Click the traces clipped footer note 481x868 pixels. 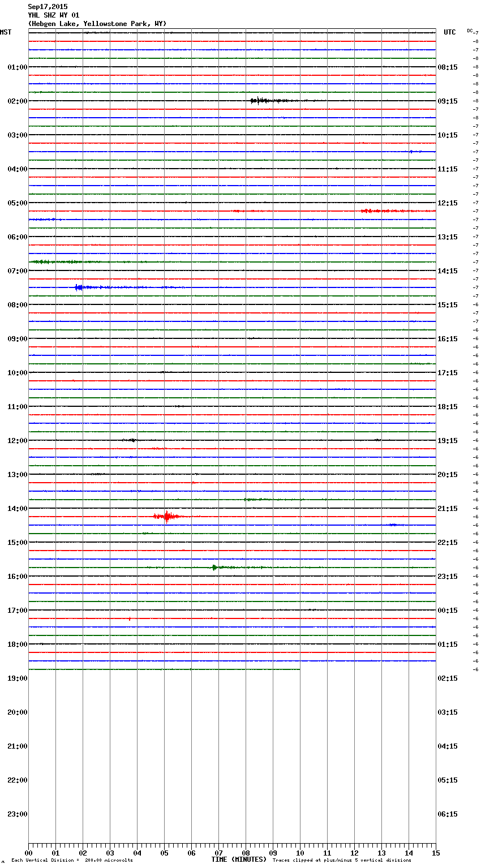click(342, 860)
